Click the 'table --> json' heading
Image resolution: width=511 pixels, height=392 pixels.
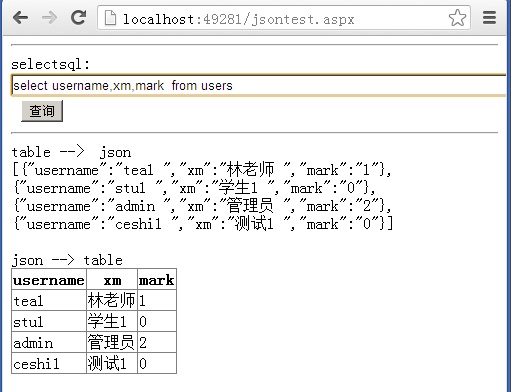(x=71, y=152)
